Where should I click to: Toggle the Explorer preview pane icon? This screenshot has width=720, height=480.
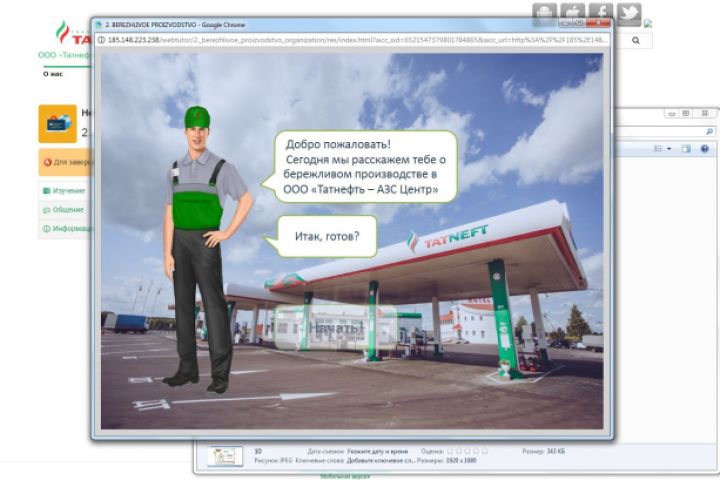(x=686, y=149)
